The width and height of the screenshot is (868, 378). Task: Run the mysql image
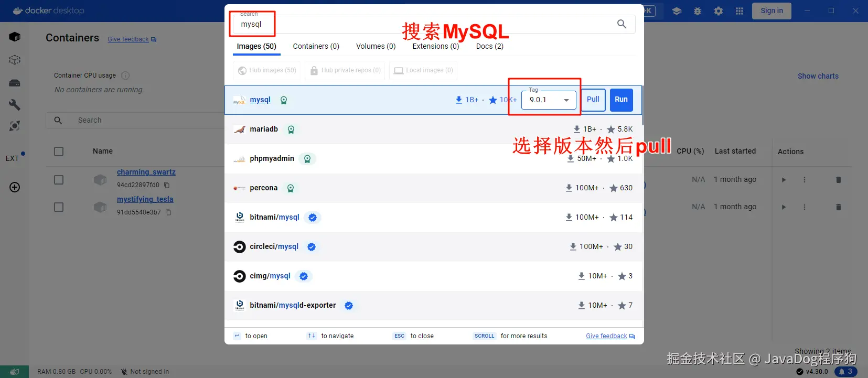[621, 100]
